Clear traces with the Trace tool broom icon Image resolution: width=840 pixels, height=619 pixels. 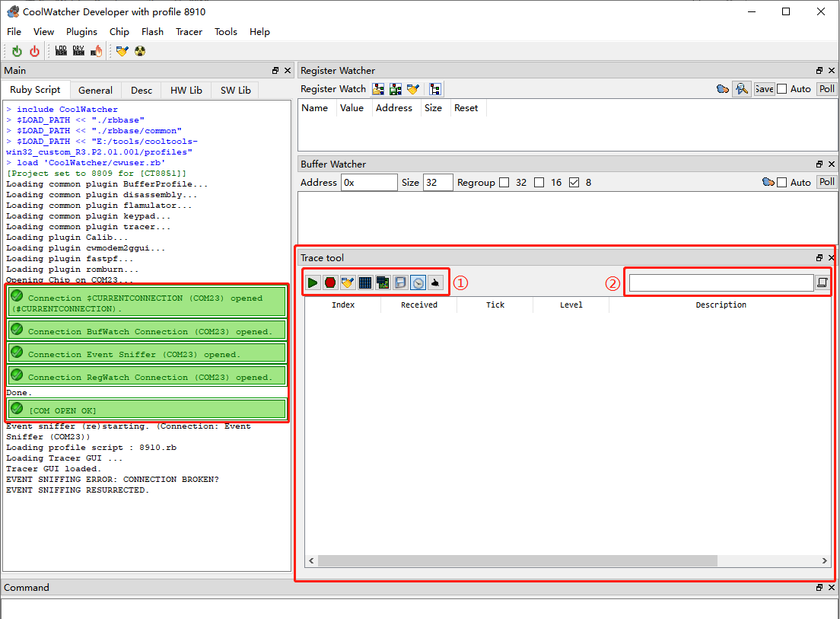click(348, 282)
